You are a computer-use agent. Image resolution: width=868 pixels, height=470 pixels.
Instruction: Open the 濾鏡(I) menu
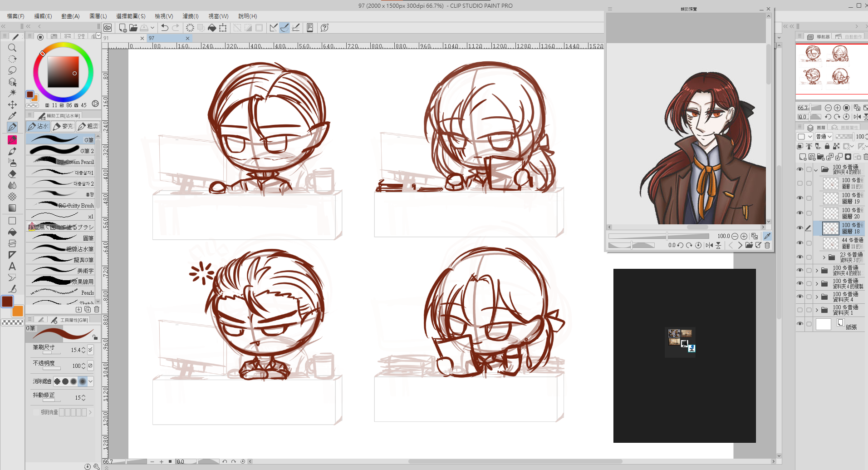pyautogui.click(x=190, y=16)
